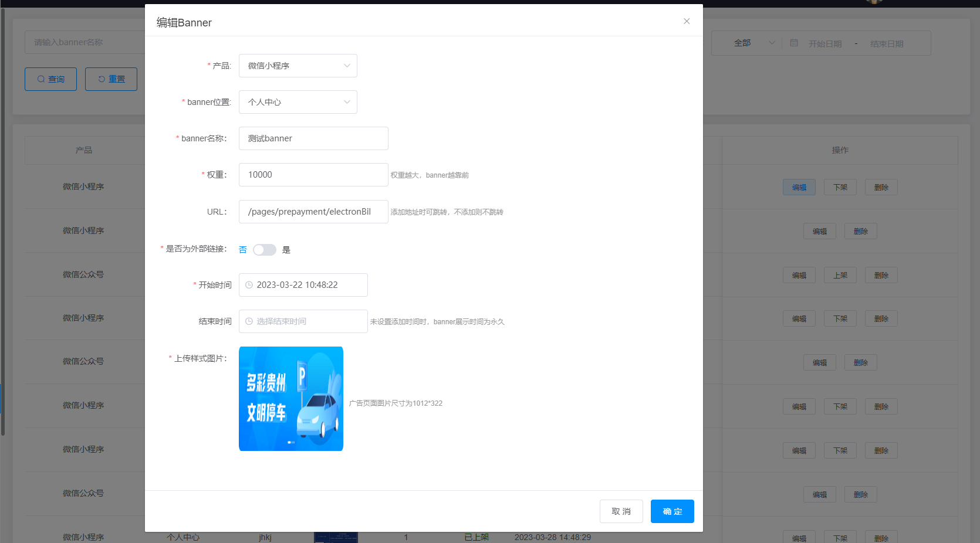Select the 否 label of external link switch

243,250
